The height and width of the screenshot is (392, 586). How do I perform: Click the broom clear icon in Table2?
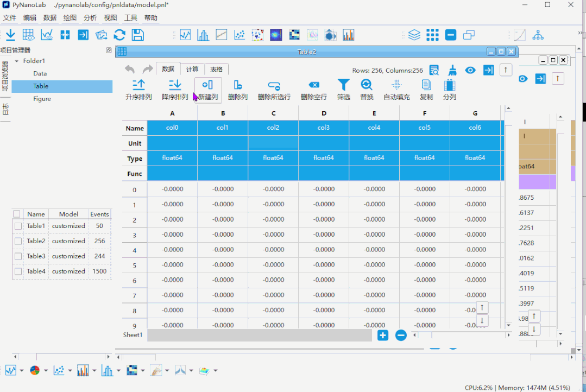tap(452, 70)
